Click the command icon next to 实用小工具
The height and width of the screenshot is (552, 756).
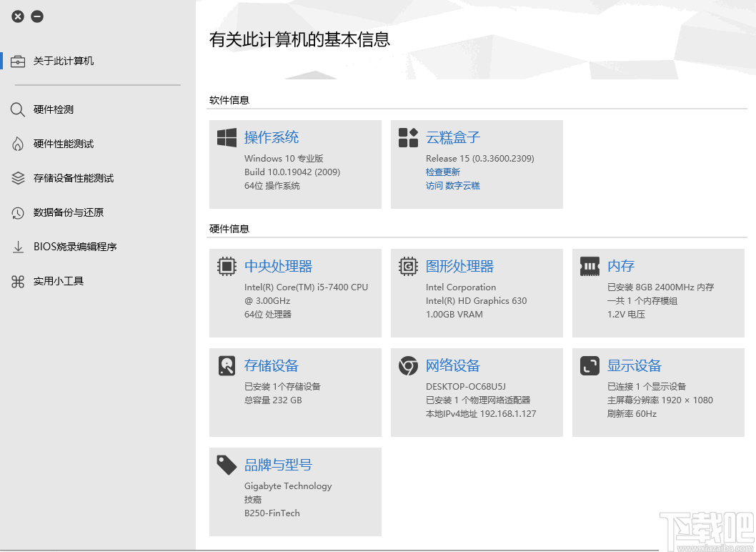[x=18, y=280]
